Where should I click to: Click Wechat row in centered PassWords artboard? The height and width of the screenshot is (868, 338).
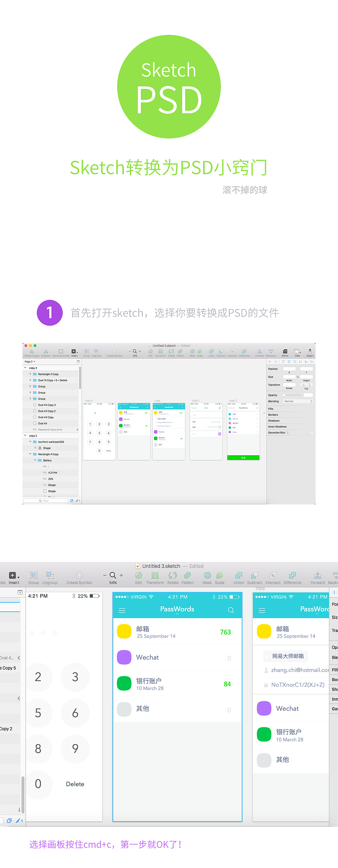(177, 657)
